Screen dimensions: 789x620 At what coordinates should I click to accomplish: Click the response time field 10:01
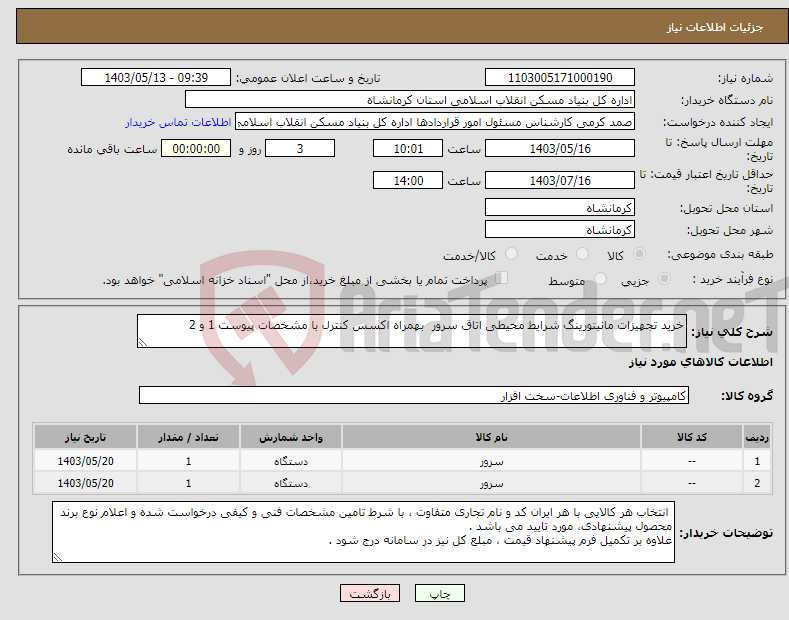coord(408,148)
